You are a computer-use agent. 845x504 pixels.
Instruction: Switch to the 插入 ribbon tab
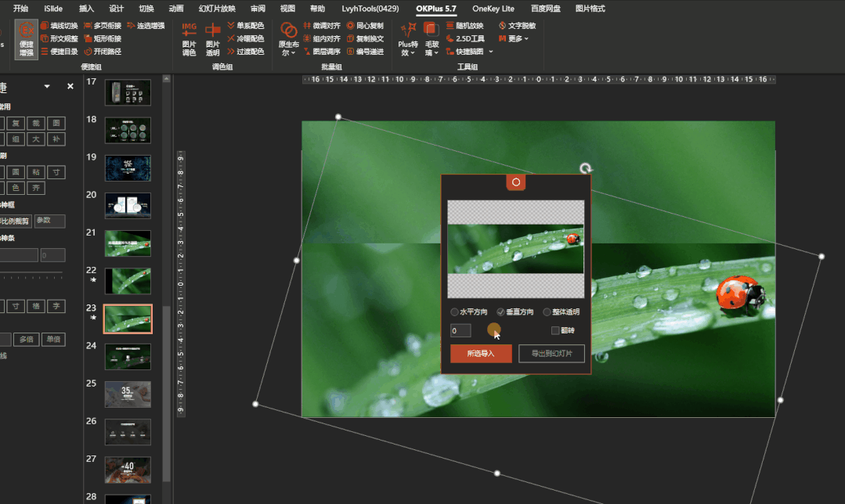pos(86,9)
